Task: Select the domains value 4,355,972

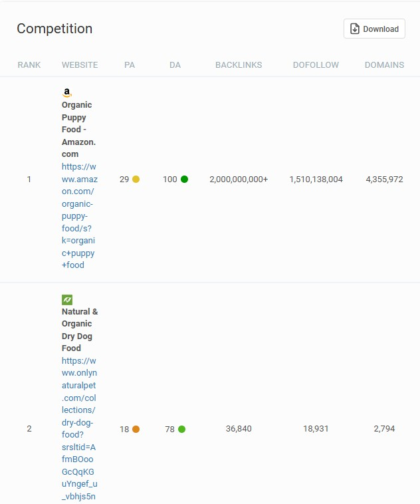Action: tap(384, 179)
